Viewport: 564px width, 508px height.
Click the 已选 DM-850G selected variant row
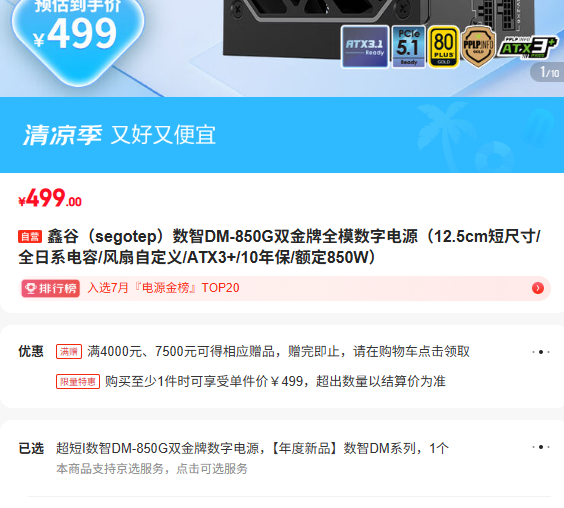click(284, 458)
